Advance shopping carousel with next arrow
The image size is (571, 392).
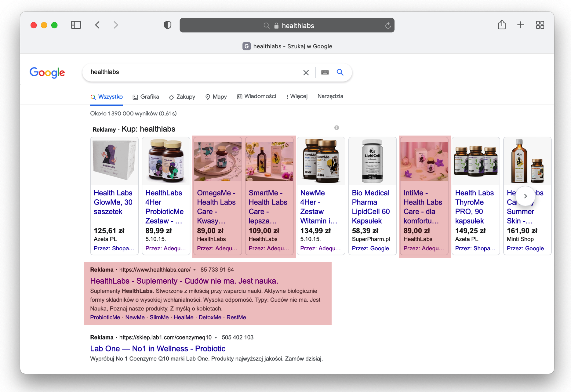(x=525, y=196)
